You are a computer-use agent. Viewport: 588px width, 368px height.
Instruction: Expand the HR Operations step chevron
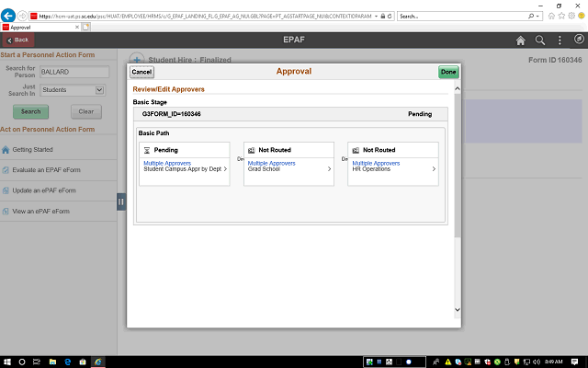point(434,169)
